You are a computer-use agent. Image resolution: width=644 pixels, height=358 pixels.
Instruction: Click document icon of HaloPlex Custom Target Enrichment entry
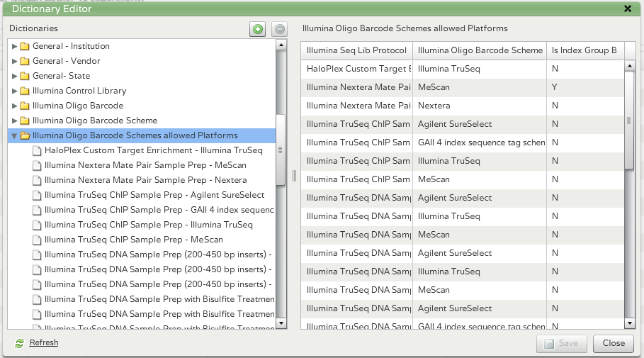[37, 150]
